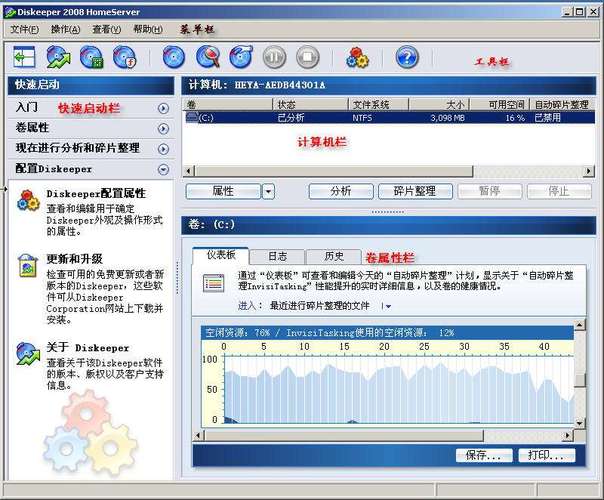Collapse the 配置Diskeeper section

[163, 169]
